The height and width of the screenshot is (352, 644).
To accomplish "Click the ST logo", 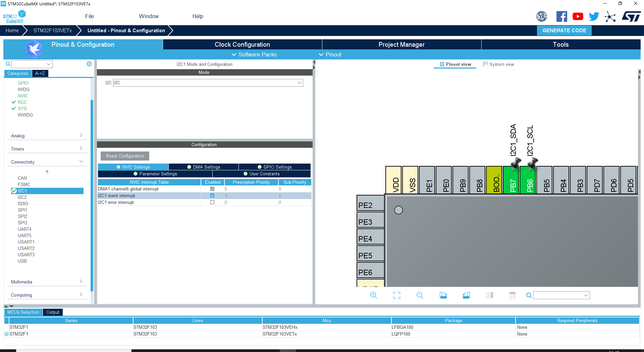I will pyautogui.click(x=631, y=16).
